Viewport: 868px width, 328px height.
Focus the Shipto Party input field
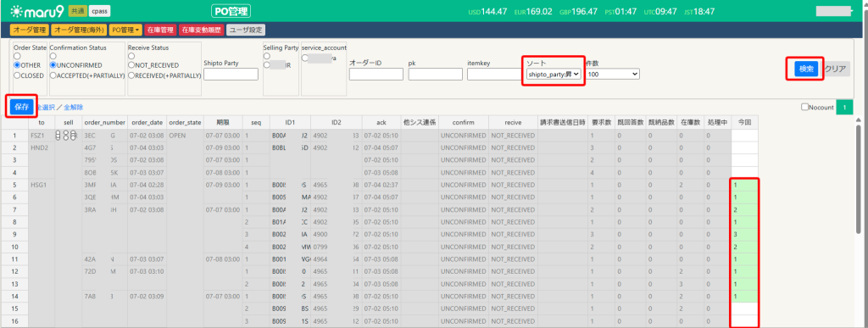coord(231,74)
